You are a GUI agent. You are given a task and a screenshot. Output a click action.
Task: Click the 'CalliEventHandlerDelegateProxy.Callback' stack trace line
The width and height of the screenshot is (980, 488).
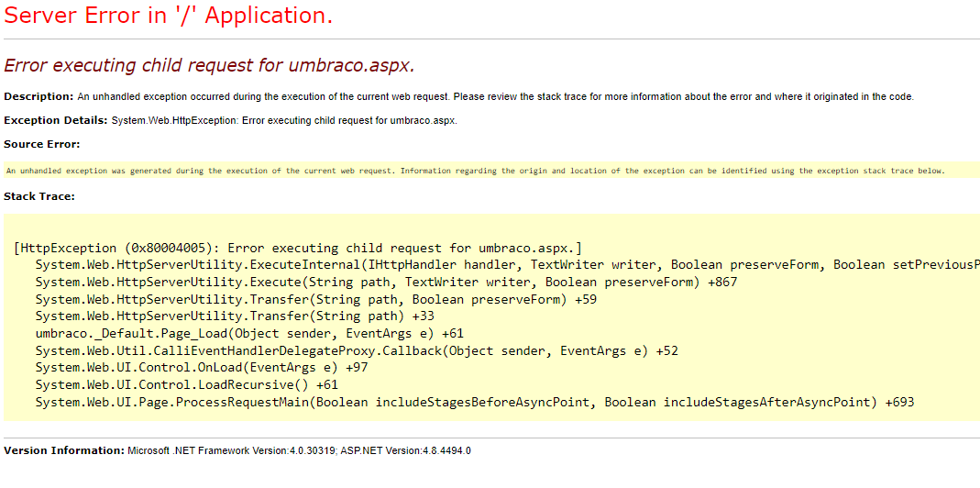pos(357,351)
